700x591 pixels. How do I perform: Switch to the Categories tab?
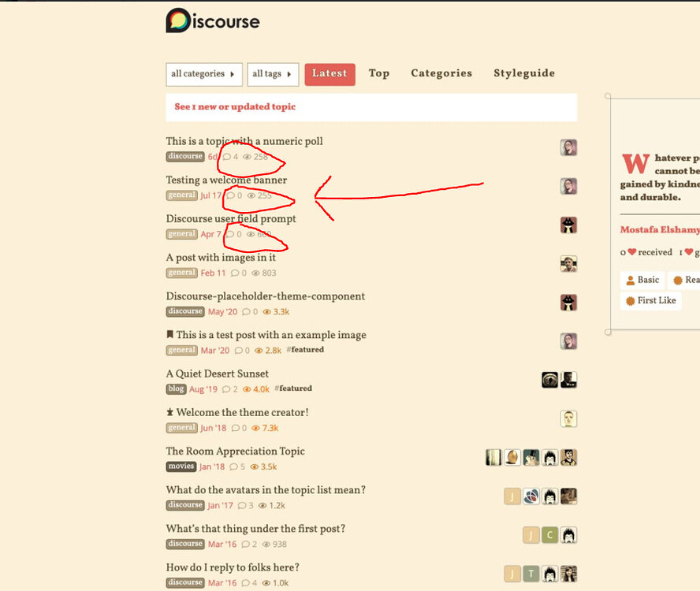coord(441,73)
